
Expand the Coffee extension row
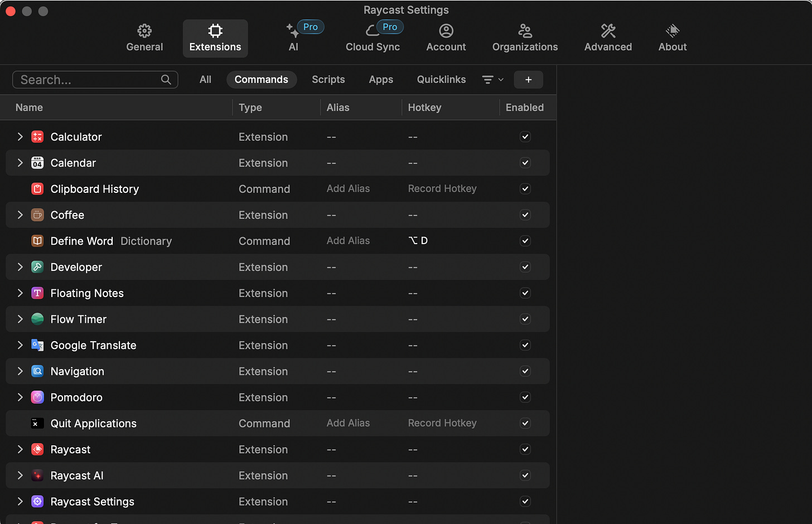tap(20, 215)
